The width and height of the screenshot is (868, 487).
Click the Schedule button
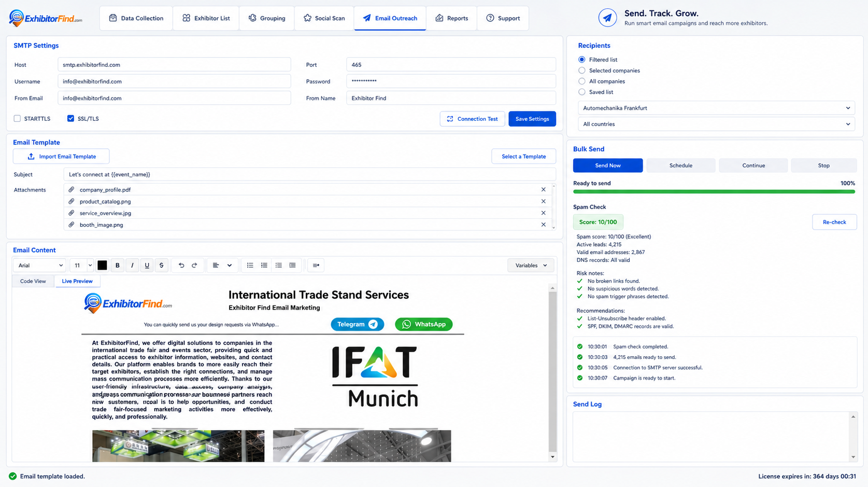(x=681, y=165)
